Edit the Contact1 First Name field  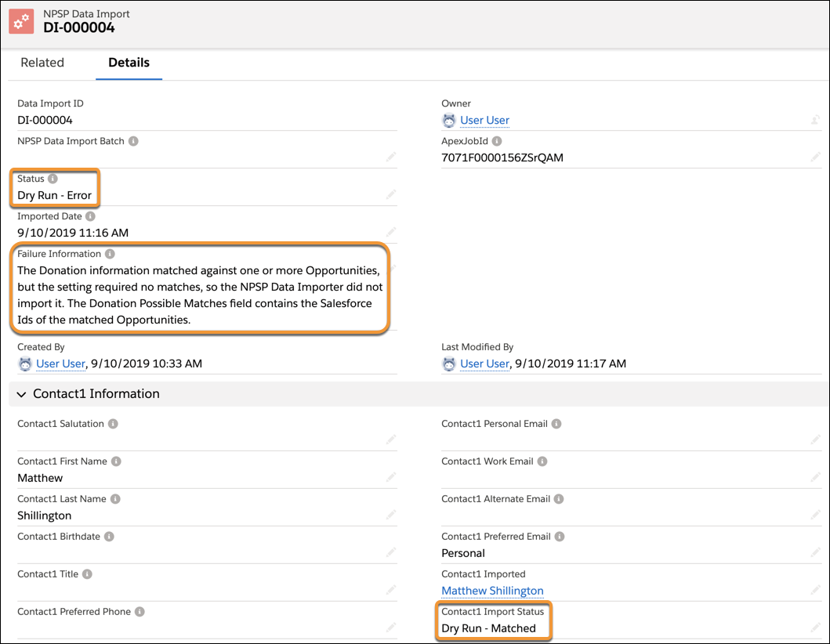(x=390, y=477)
